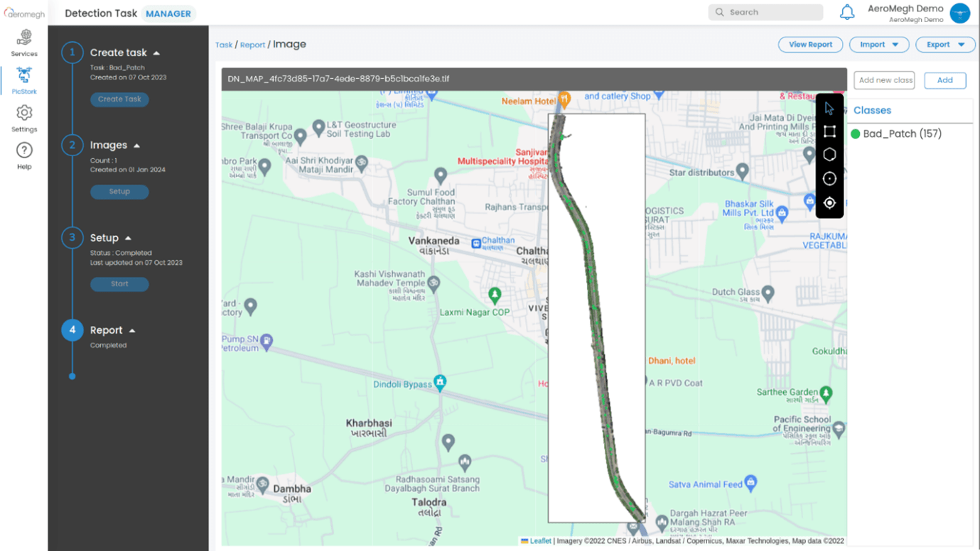Collapse the Report step section
The image size is (980, 551).
[x=132, y=331]
